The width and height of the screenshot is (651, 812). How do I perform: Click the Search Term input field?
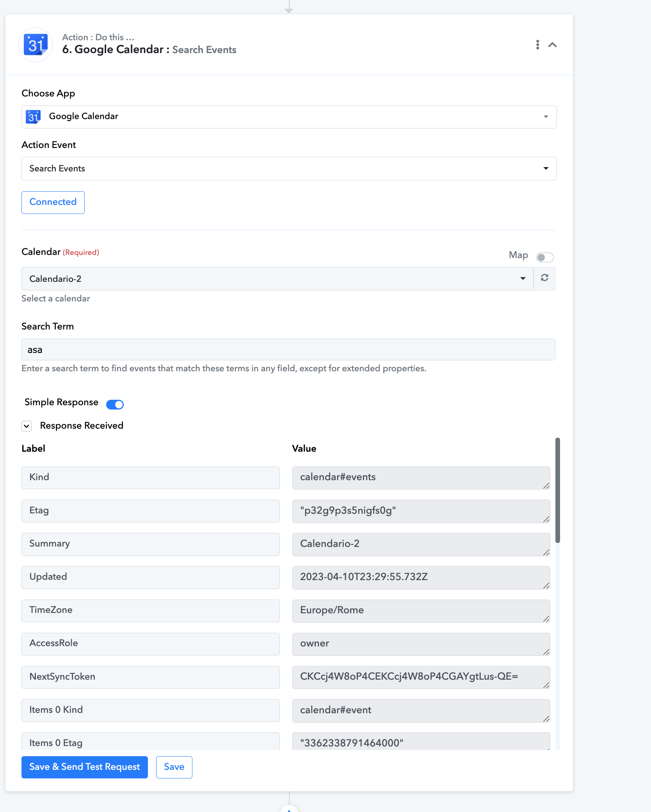288,349
